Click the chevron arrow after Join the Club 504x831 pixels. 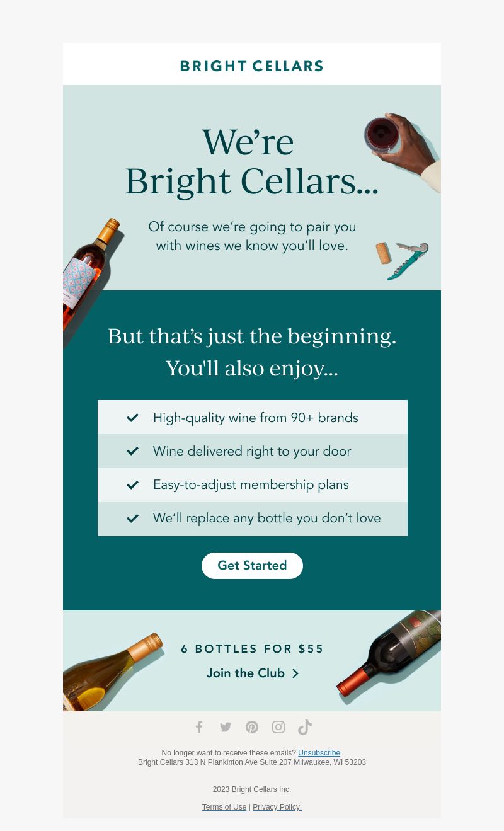(295, 673)
